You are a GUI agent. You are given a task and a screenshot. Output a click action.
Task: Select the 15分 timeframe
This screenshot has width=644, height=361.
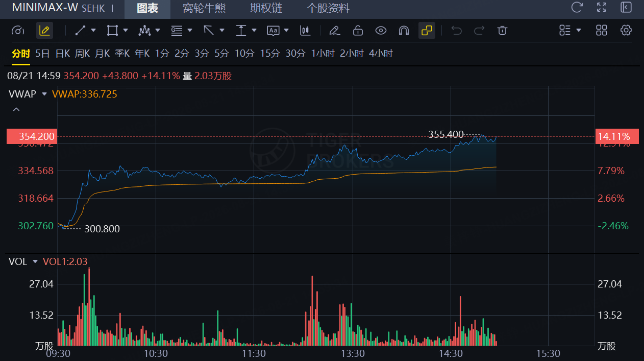click(x=270, y=54)
